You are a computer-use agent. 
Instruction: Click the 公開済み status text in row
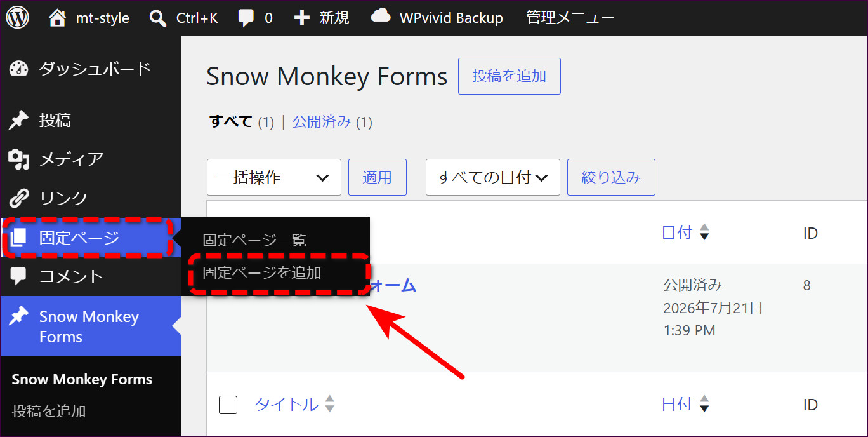pyautogui.click(x=693, y=285)
